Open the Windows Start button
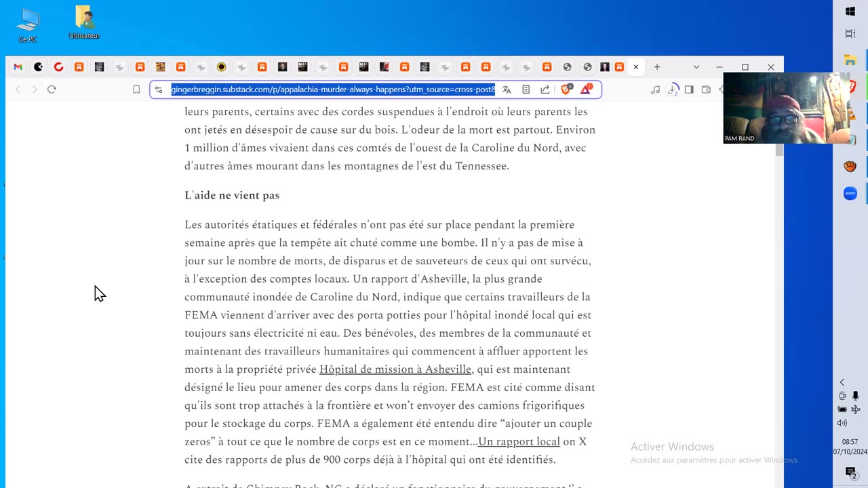This screenshot has width=868, height=488. tap(850, 12)
